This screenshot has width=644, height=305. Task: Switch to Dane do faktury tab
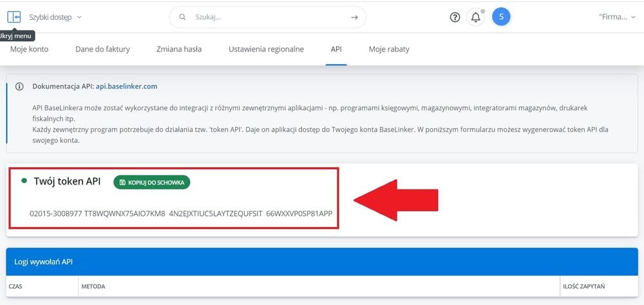102,49
